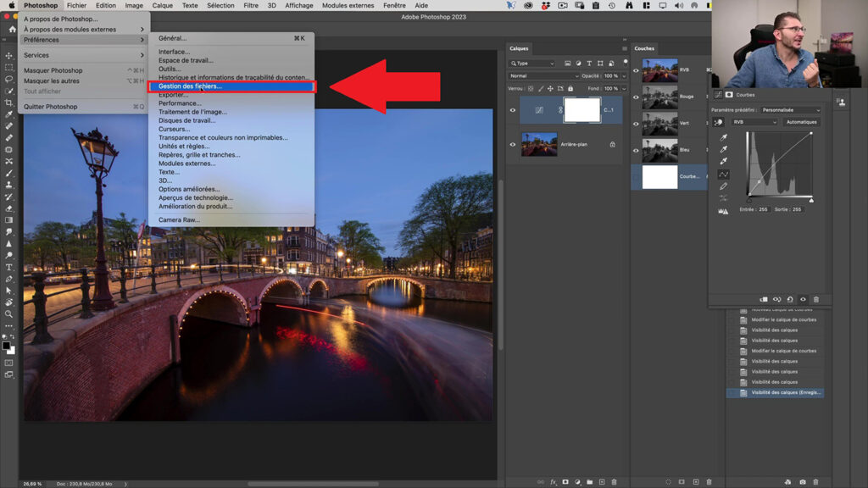Image resolution: width=868 pixels, height=488 pixels.
Task: Click the on-image adjustment hand in Curves
Action: point(718,122)
